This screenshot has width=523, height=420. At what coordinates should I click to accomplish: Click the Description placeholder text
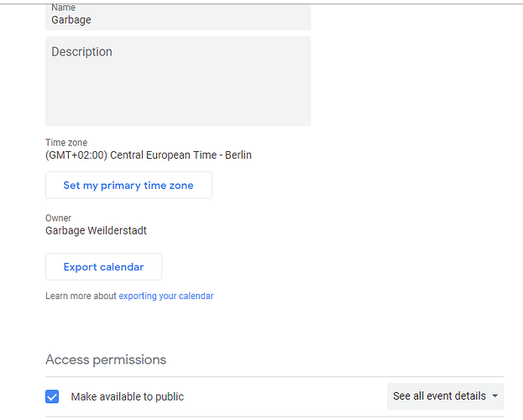point(81,52)
